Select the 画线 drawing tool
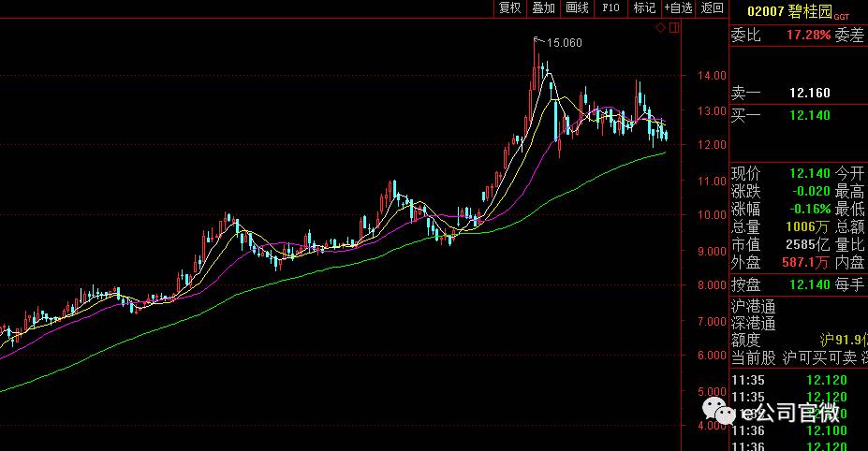Viewport: 868px width, 451px height. (577, 8)
